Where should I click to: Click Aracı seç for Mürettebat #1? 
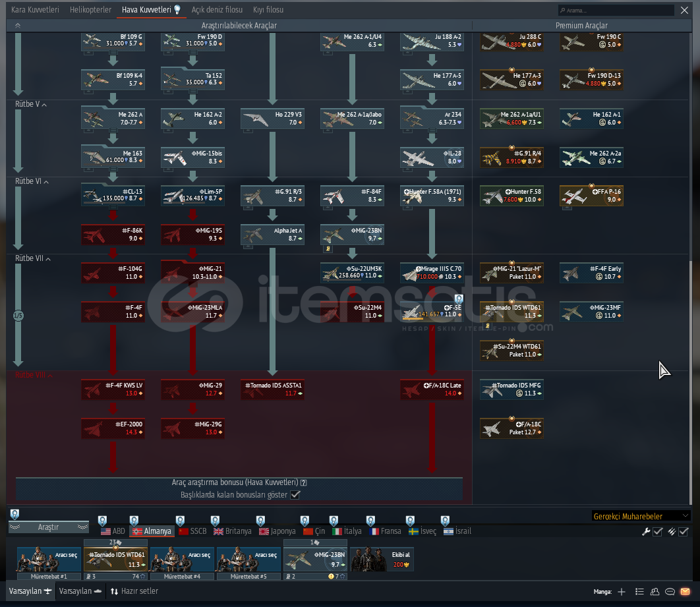coord(49,560)
